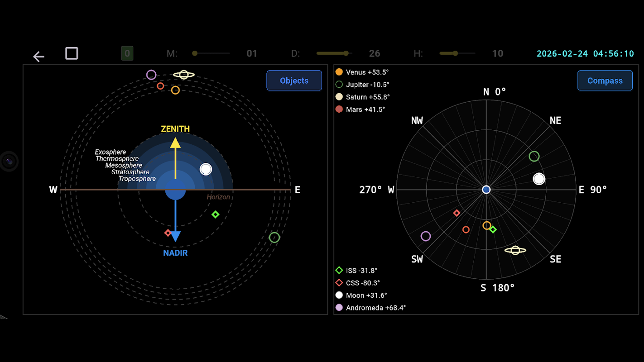
Task: Toggle the Venus legend entry
Action: click(362, 72)
